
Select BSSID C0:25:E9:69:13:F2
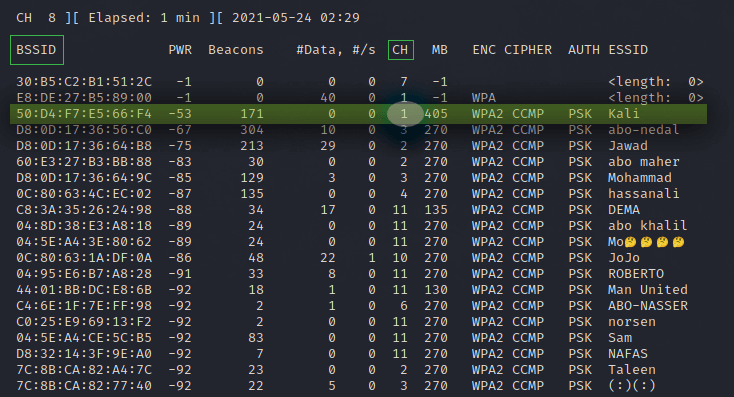pyautogui.click(x=84, y=322)
